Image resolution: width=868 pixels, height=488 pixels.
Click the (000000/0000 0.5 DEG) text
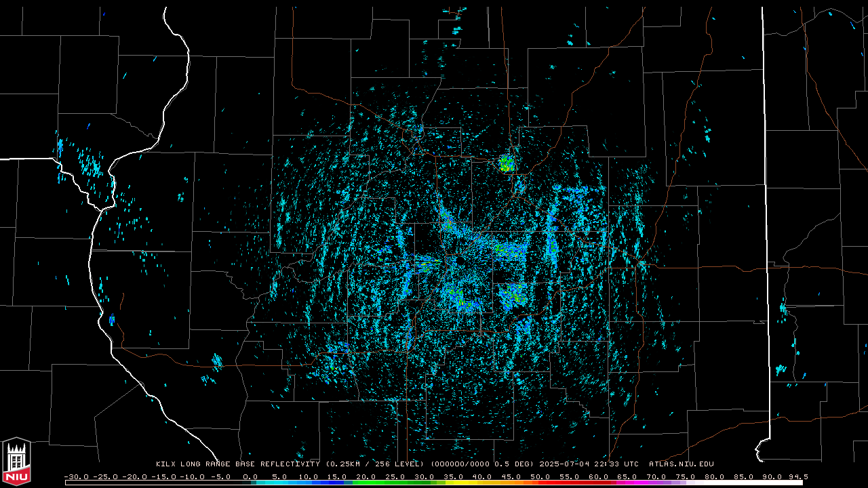tap(483, 464)
